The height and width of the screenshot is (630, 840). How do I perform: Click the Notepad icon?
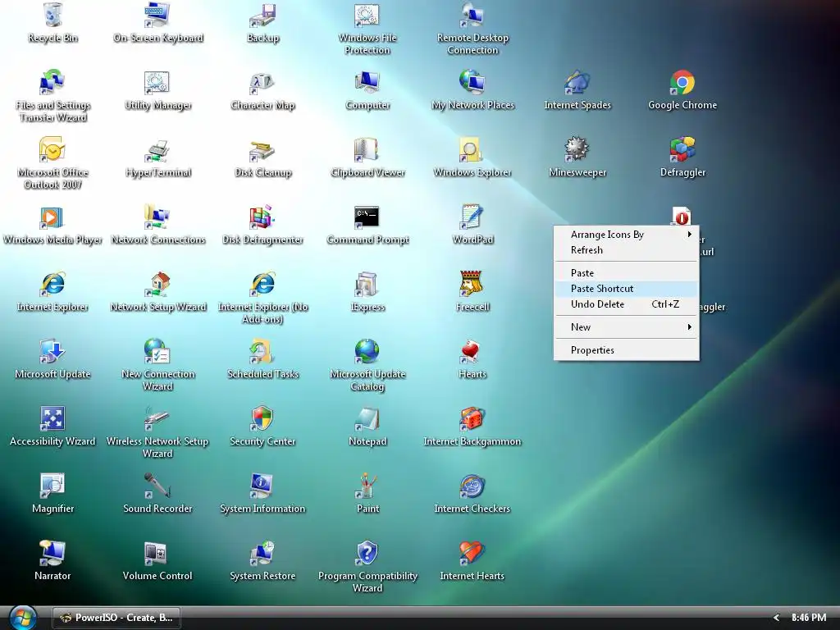pos(367,418)
